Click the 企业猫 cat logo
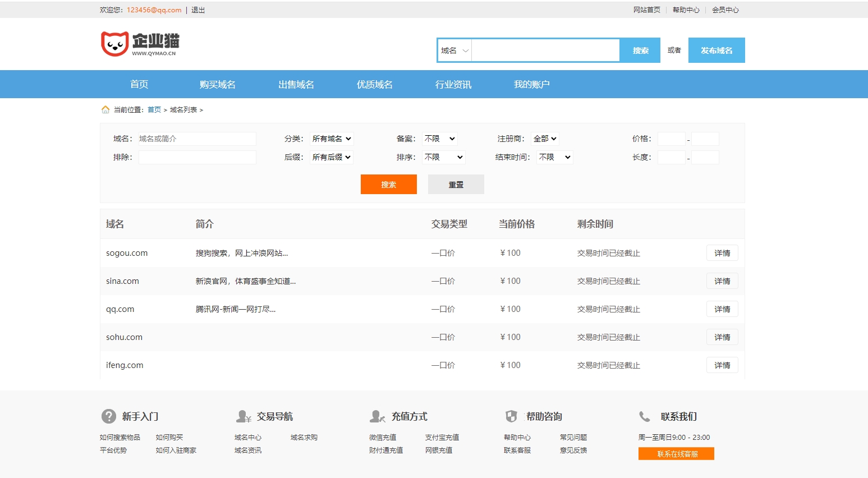This screenshot has width=868, height=478. tap(140, 44)
